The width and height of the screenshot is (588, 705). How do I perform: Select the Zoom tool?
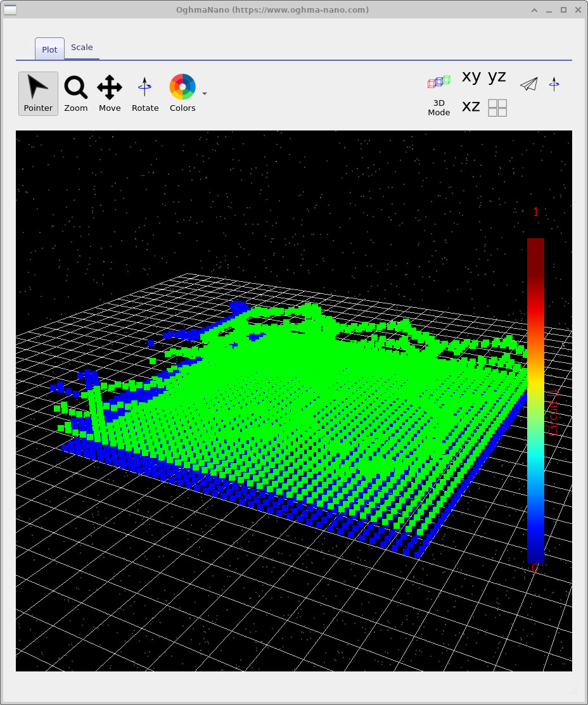75,92
